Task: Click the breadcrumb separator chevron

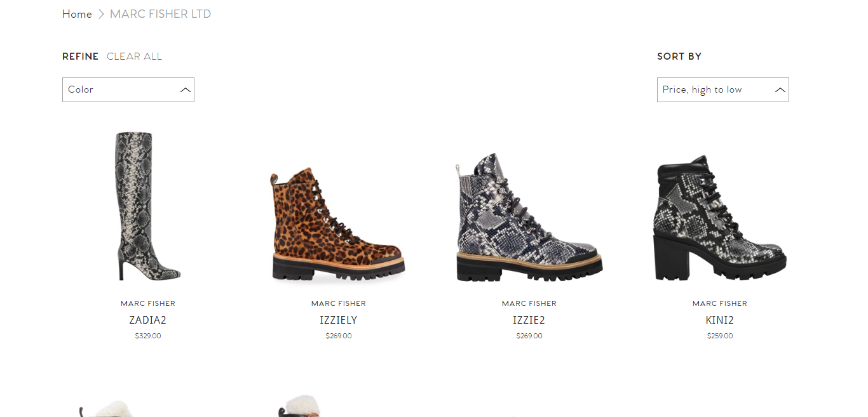Action: click(x=101, y=14)
